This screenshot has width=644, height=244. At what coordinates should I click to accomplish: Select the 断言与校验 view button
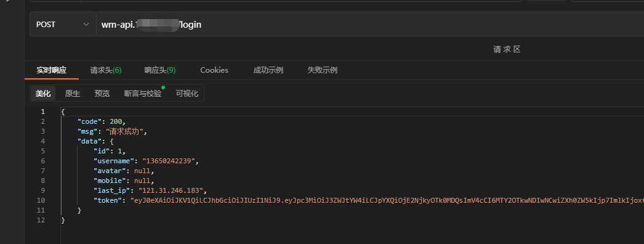pyautogui.click(x=143, y=93)
